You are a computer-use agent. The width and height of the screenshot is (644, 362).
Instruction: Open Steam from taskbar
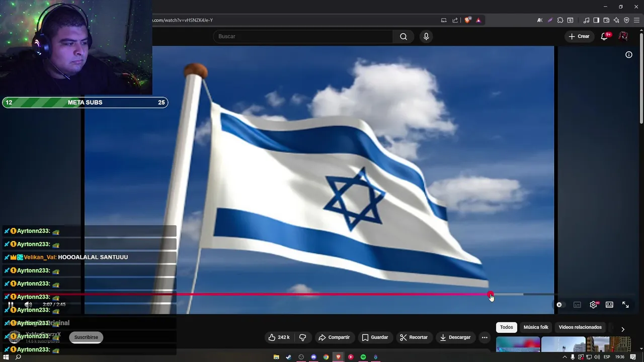click(288, 357)
